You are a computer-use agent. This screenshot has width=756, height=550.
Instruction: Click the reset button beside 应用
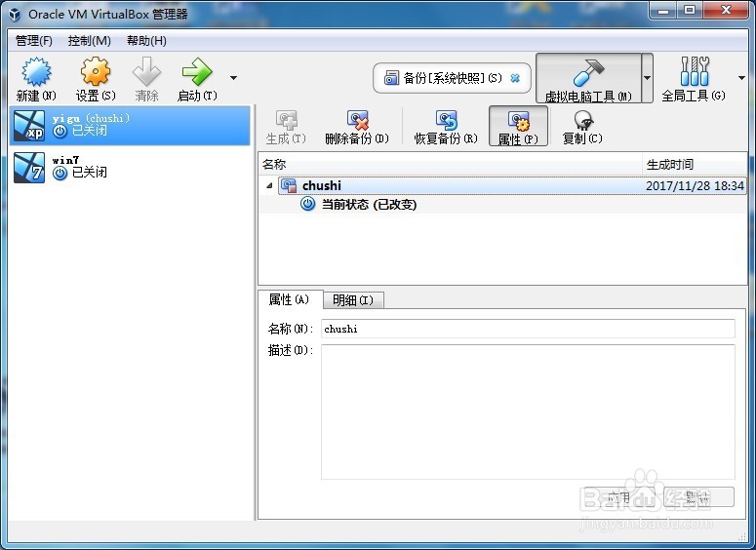698,497
